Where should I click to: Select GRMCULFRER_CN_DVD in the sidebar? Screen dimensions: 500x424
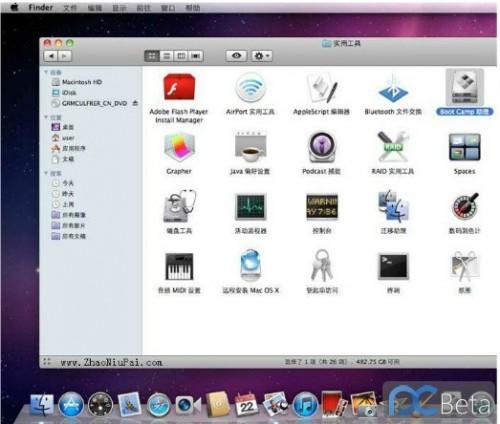89,103
